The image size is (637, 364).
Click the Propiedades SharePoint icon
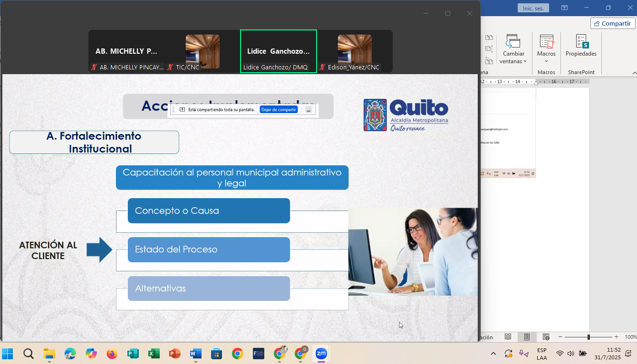[581, 46]
